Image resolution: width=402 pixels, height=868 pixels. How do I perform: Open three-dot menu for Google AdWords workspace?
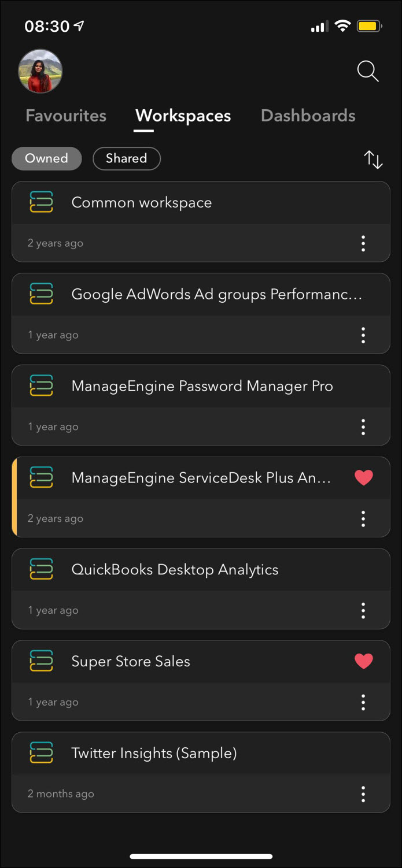click(363, 335)
